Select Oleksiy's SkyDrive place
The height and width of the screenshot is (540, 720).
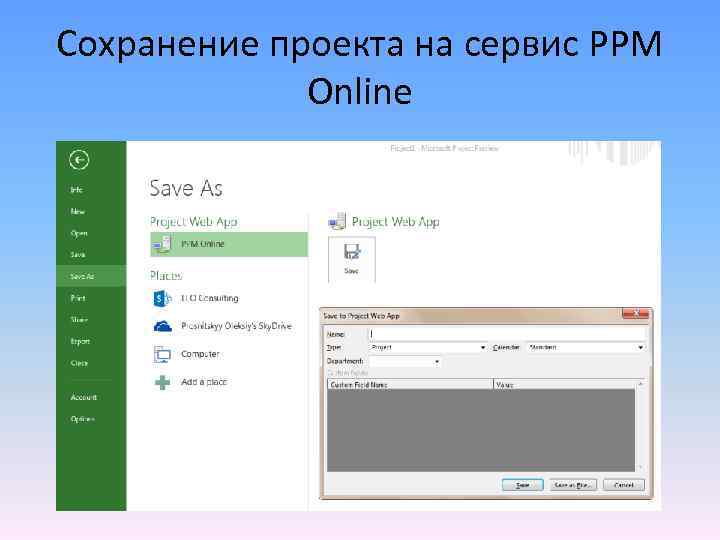click(x=236, y=326)
